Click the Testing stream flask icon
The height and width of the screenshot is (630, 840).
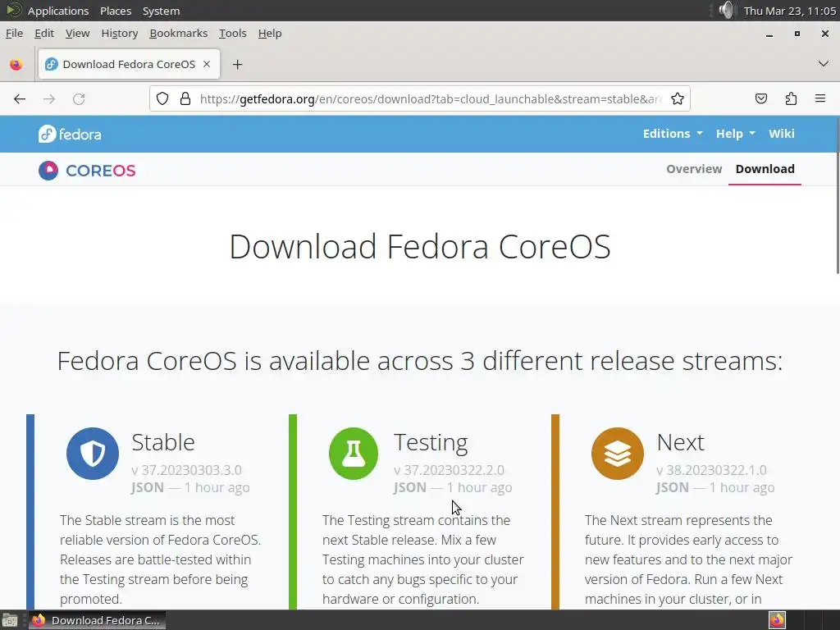(354, 453)
